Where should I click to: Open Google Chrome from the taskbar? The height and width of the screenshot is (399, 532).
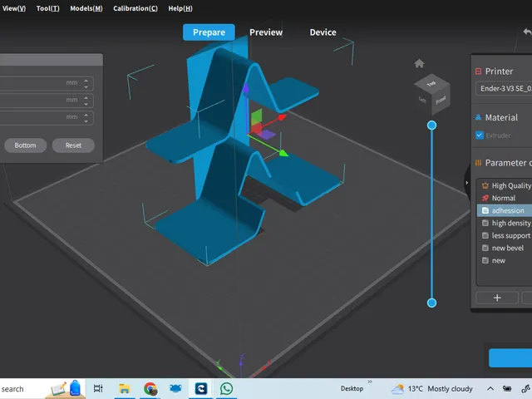pyautogui.click(x=150, y=388)
